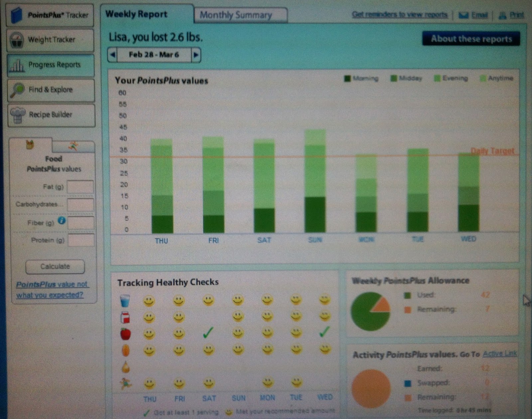The height and width of the screenshot is (419, 532).
Task: Click the milk carton healthy check icon
Action: (x=125, y=317)
